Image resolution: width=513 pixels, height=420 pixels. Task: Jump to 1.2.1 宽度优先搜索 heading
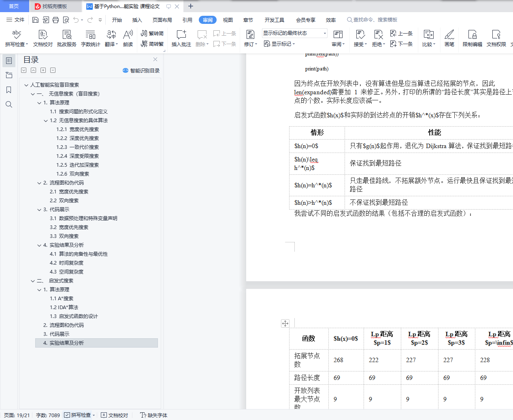pos(77,129)
